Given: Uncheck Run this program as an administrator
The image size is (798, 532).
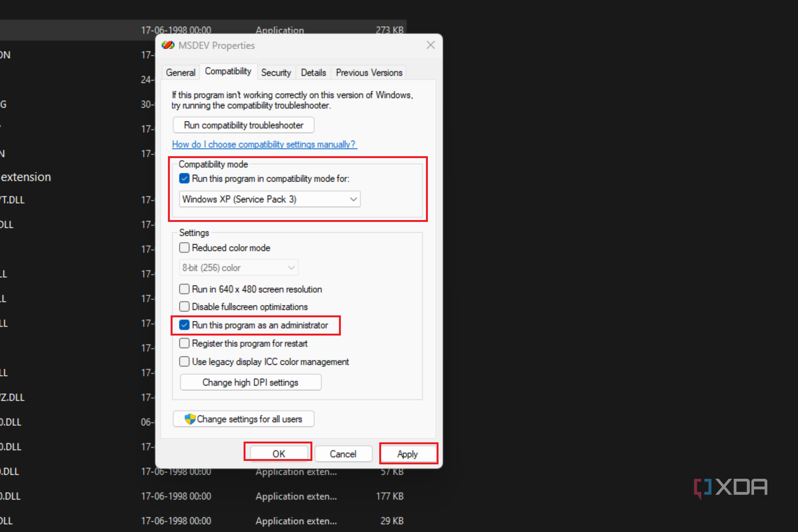Looking at the screenshot, I should point(184,325).
